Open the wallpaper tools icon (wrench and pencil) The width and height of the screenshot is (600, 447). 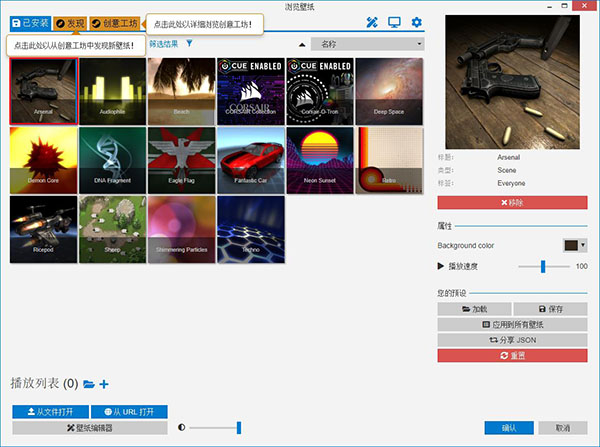(x=373, y=22)
